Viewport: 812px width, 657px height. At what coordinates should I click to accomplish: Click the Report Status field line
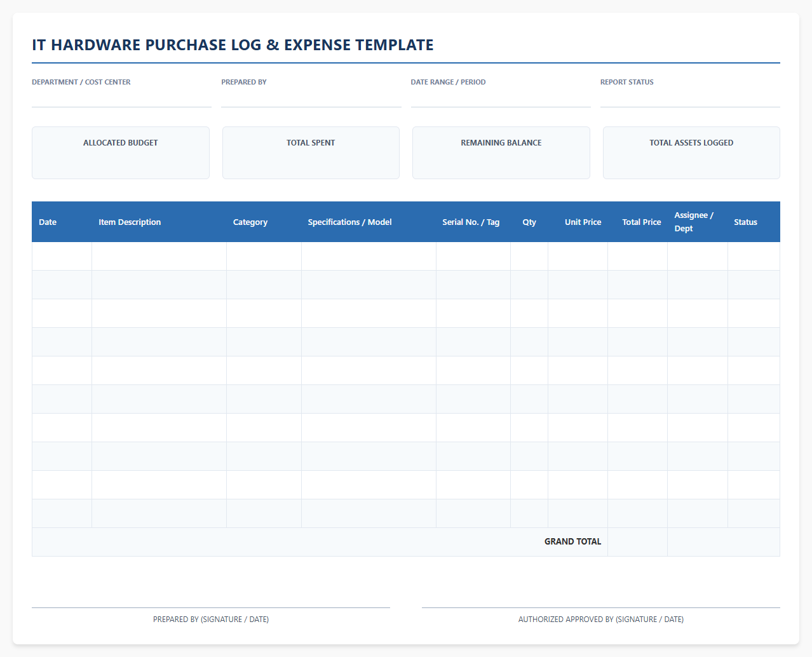pyautogui.click(x=690, y=98)
